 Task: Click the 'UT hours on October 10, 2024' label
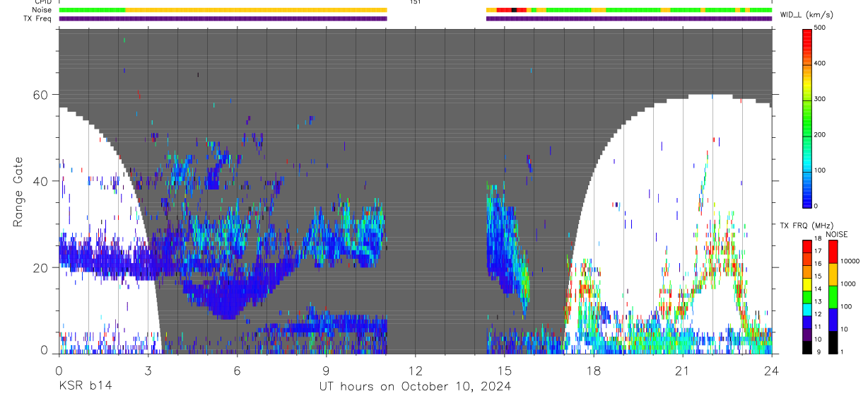414,386
